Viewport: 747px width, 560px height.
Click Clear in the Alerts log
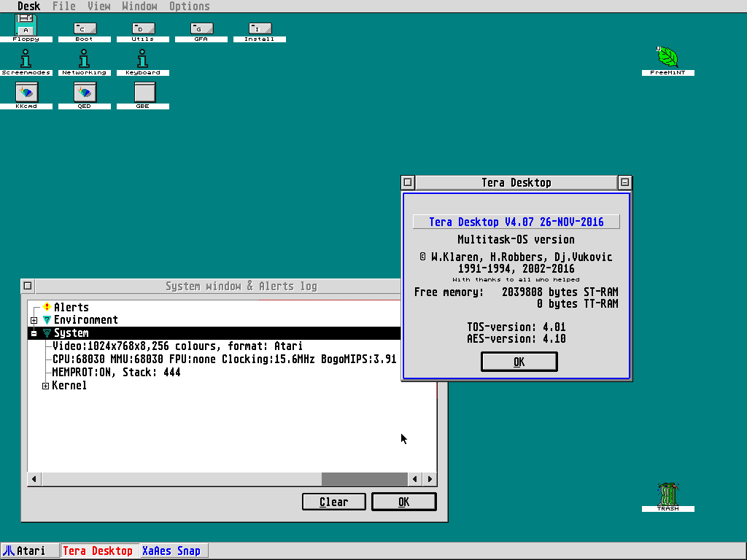(x=334, y=502)
